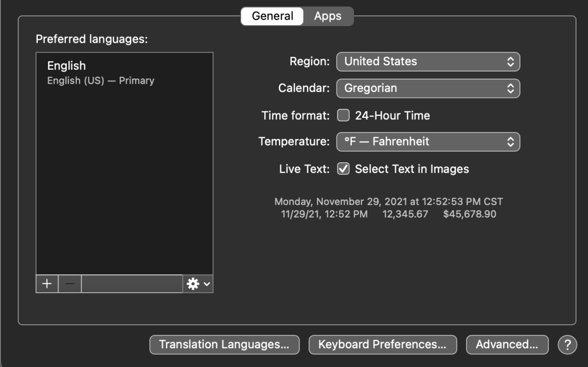The width and height of the screenshot is (588, 367).
Task: Open help with the question mark button
Action: 567,345
